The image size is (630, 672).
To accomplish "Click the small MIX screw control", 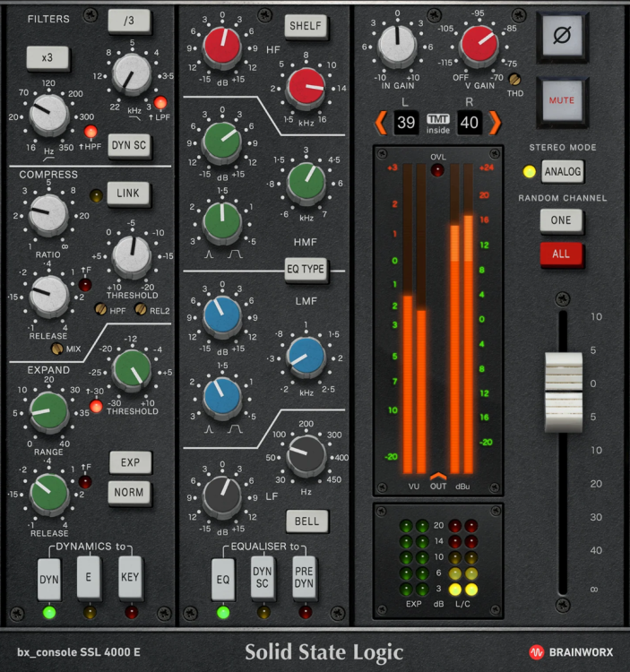I will click(57, 349).
